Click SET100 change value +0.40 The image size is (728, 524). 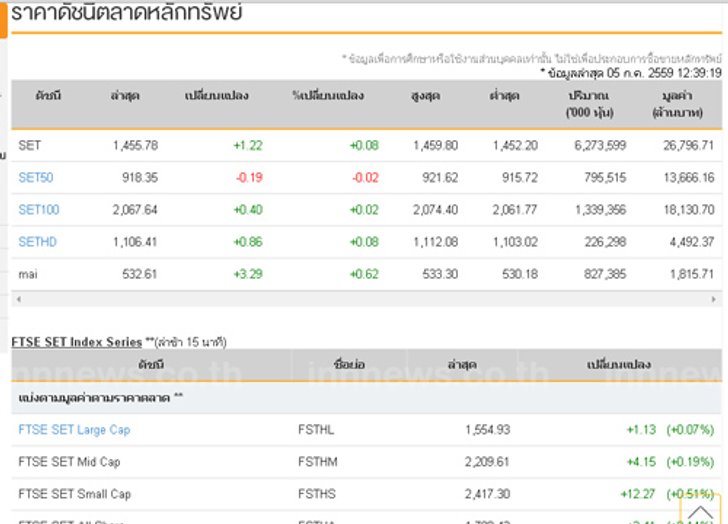point(248,210)
